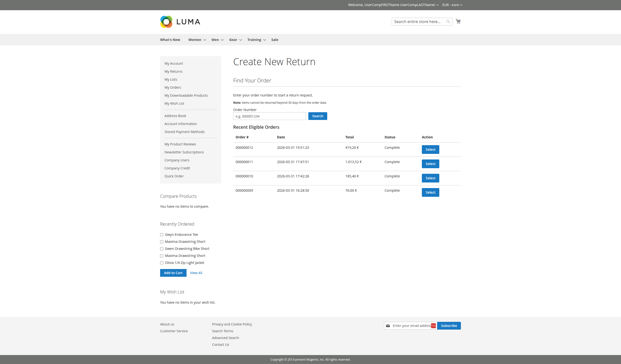Check the Gwyn Endurance Tee checkbox

pos(162,235)
